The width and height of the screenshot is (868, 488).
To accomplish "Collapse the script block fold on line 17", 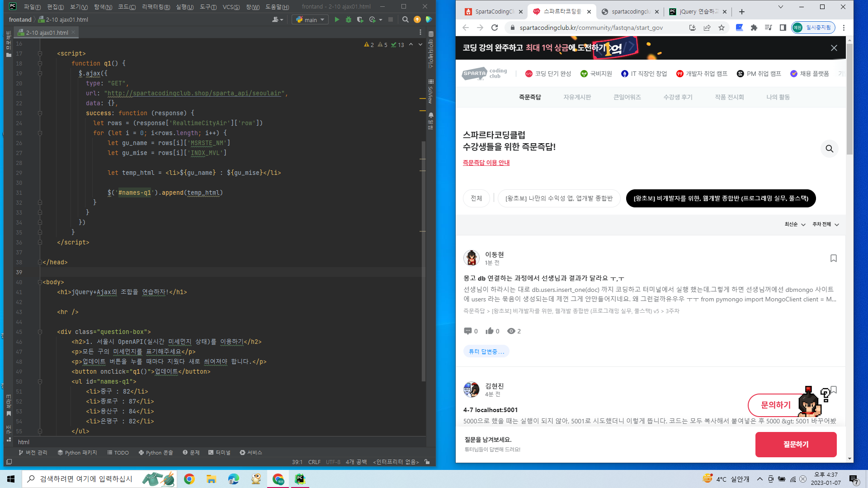I will pos(40,53).
